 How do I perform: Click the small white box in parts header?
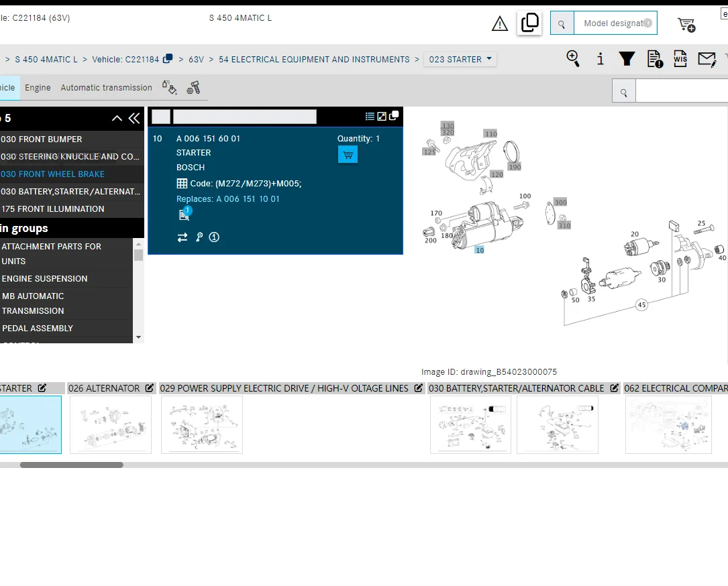(x=161, y=117)
